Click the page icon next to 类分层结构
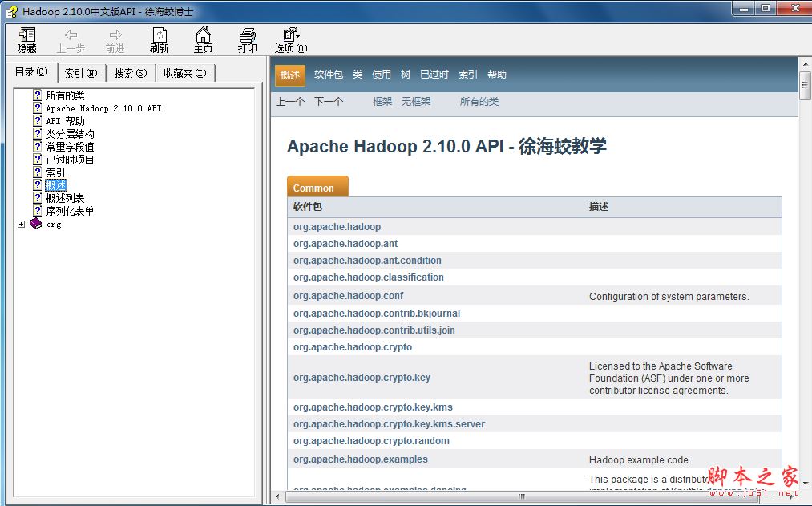The image size is (812, 506). pos(38,134)
